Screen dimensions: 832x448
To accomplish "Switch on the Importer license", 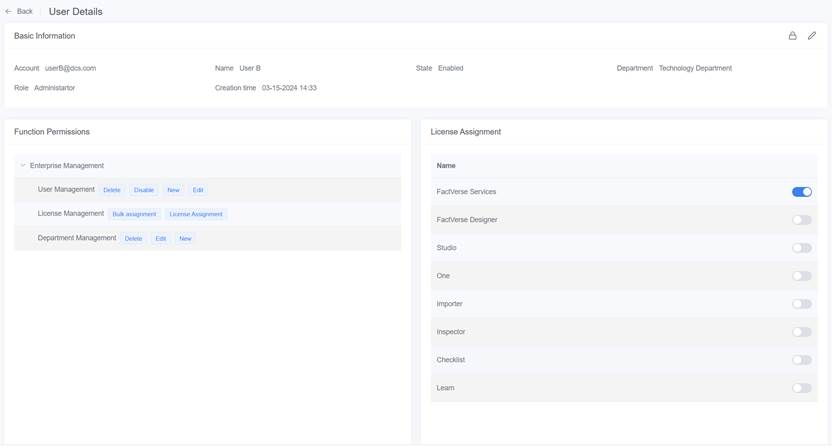I will point(801,304).
